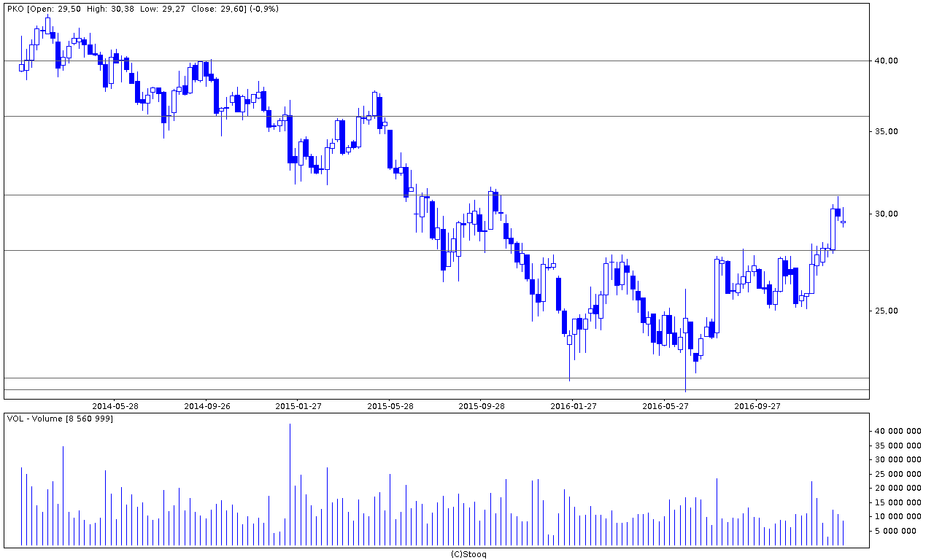
Task: Click the 30,00 price axis label
Action: (x=887, y=214)
